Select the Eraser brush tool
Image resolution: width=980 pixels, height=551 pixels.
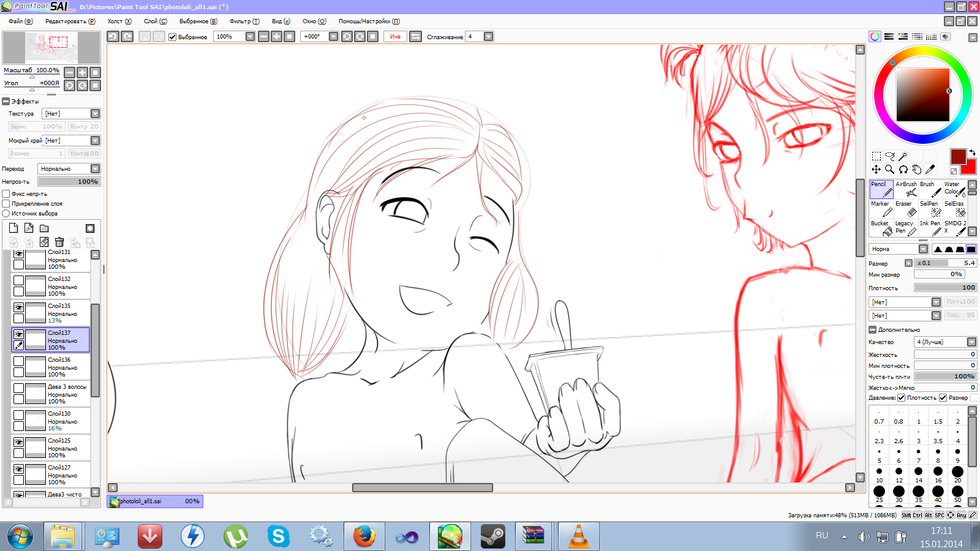(x=905, y=209)
